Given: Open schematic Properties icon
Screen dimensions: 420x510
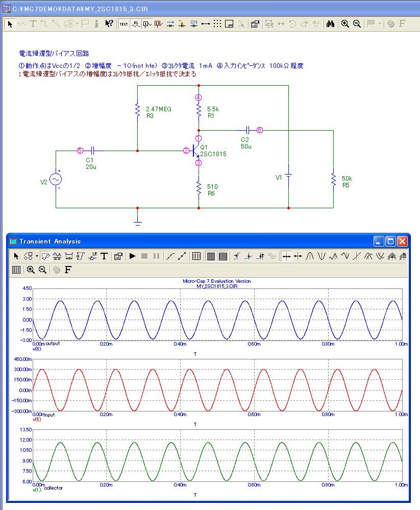Looking at the screenshot, I should click(x=255, y=23).
